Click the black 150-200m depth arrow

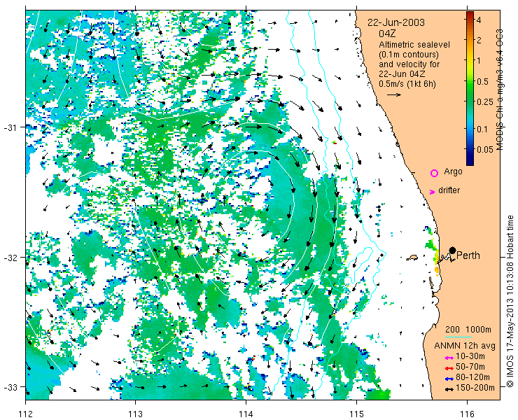[x=449, y=389]
